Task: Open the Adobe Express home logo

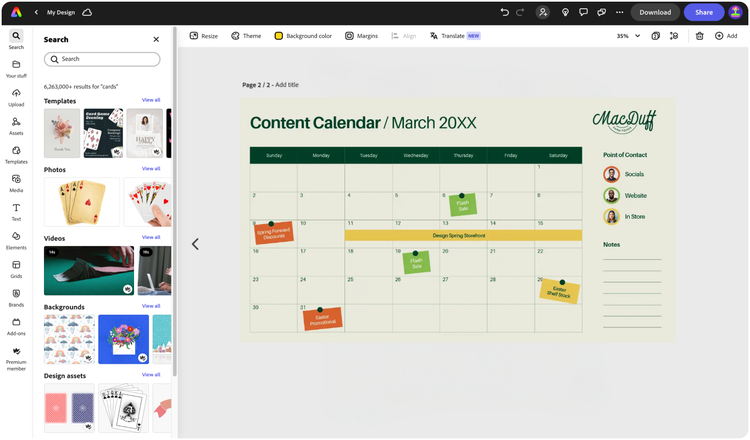Action: pos(16,12)
